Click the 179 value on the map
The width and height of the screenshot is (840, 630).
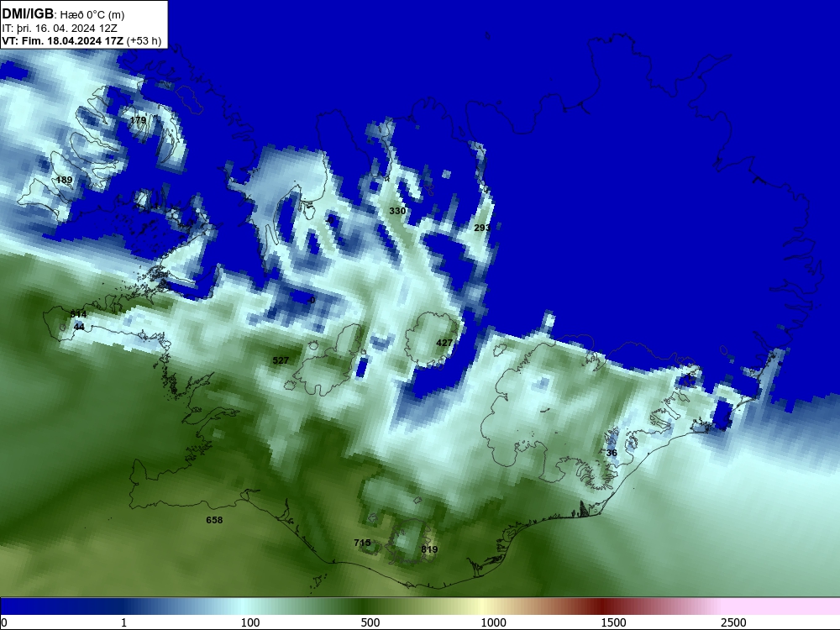(x=139, y=120)
